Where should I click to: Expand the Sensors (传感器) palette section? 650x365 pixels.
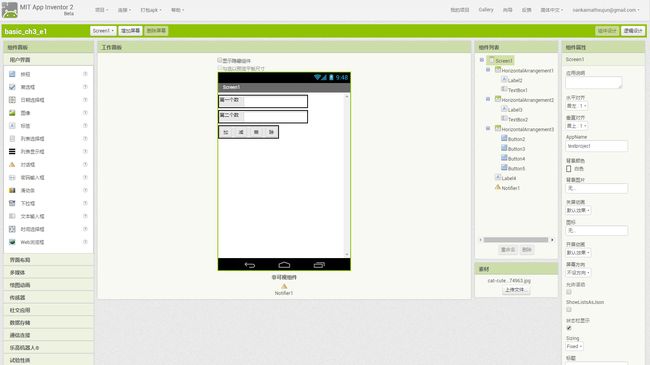point(49,297)
